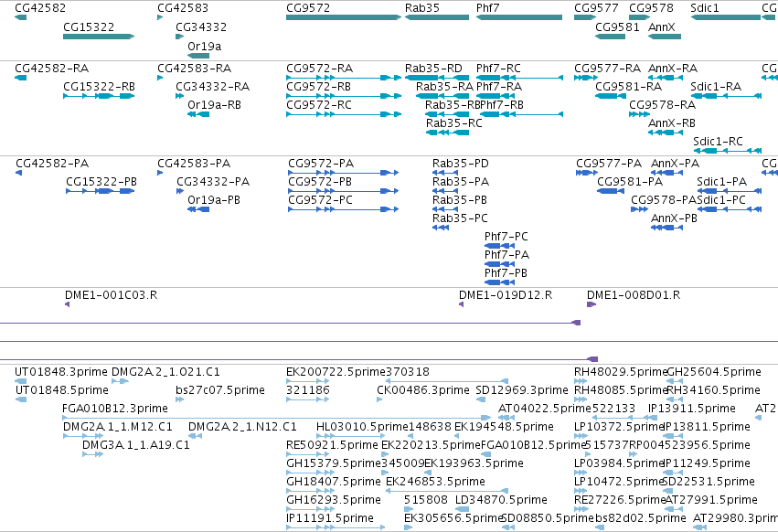778x532 pixels.
Task: Click protein Phf7-PB label
Action: [x=506, y=273]
